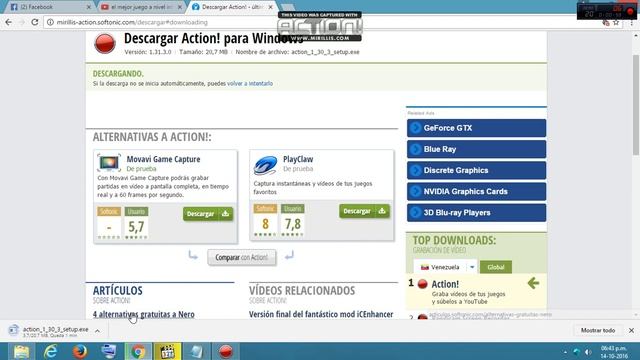Close the downloads bar

tap(631, 330)
